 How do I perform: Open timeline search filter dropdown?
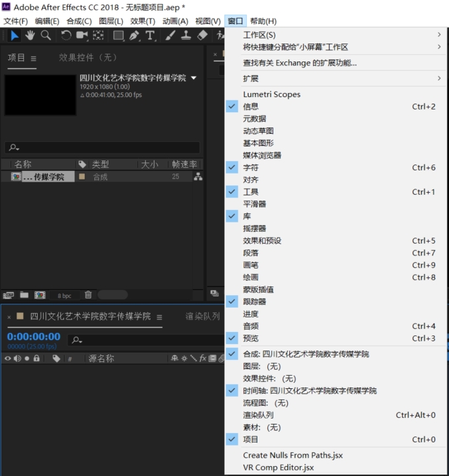[x=77, y=340]
